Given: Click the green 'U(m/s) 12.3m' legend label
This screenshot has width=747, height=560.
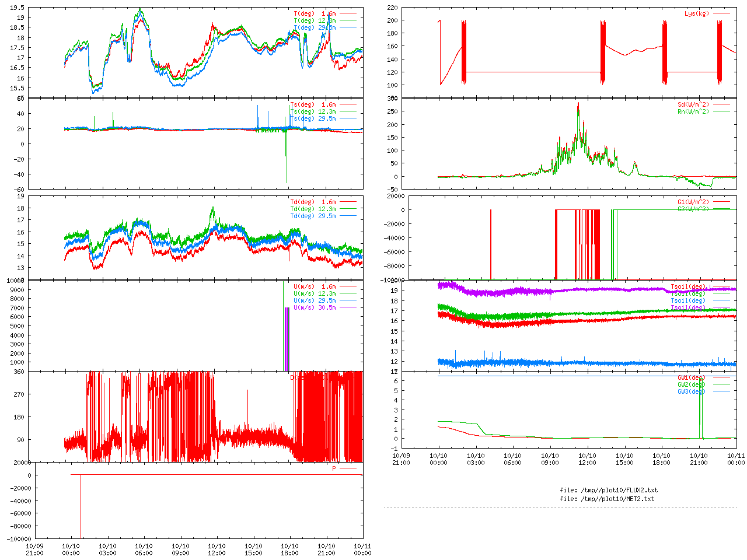Looking at the screenshot, I should [315, 294].
